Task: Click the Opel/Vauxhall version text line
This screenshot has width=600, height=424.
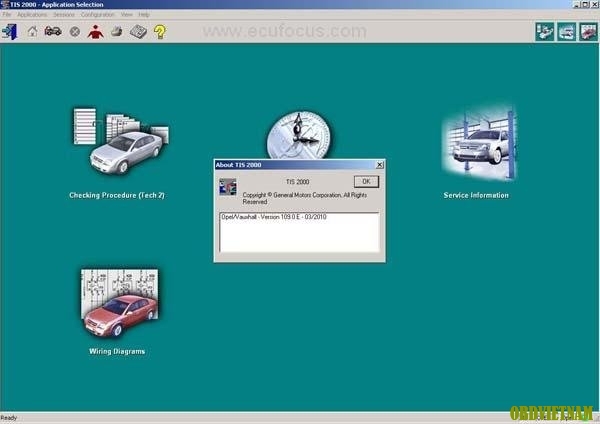Action: [274, 217]
